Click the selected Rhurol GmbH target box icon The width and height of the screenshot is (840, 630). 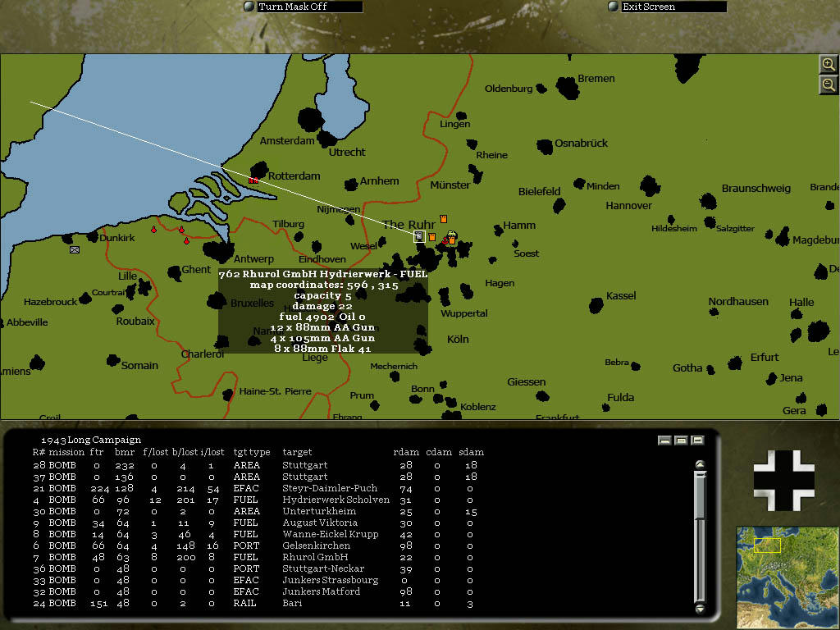(419, 236)
